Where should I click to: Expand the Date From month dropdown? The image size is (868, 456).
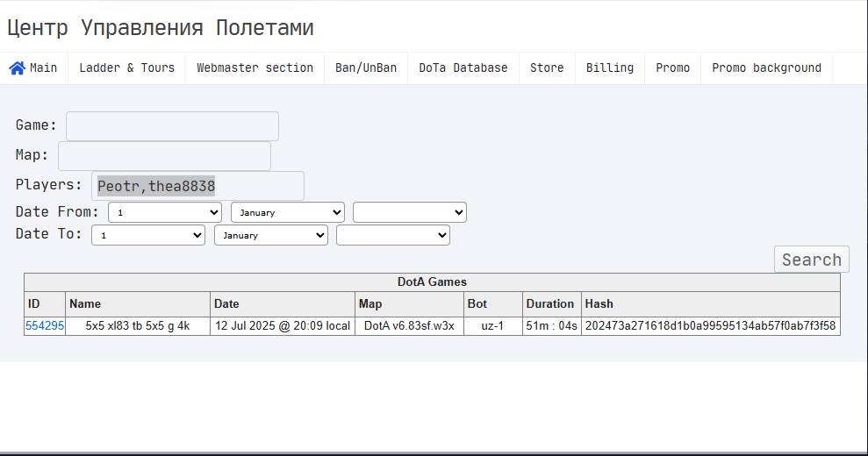[288, 212]
